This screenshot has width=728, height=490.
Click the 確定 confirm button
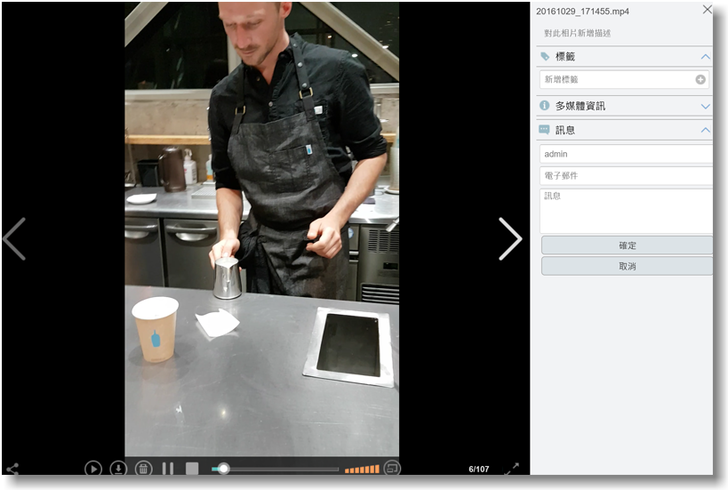[627, 245]
